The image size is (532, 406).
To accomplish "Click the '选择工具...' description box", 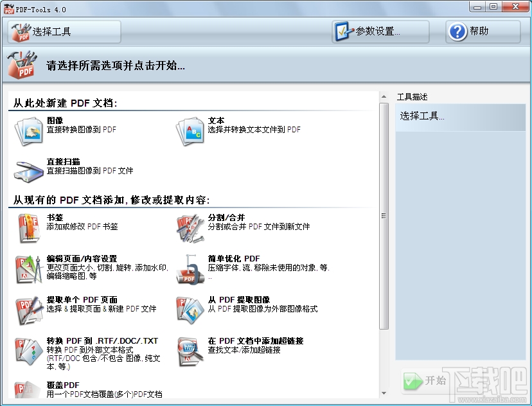I will coord(461,118).
